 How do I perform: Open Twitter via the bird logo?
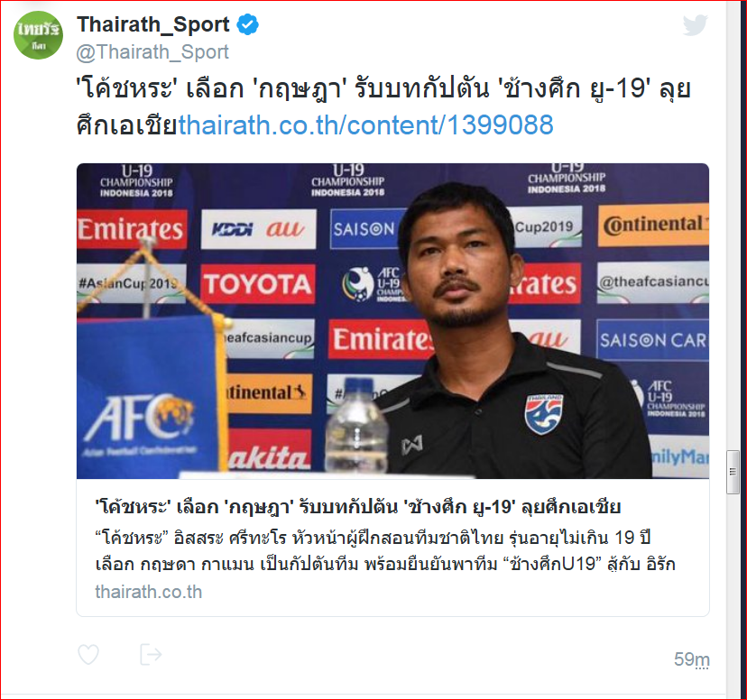click(x=695, y=24)
